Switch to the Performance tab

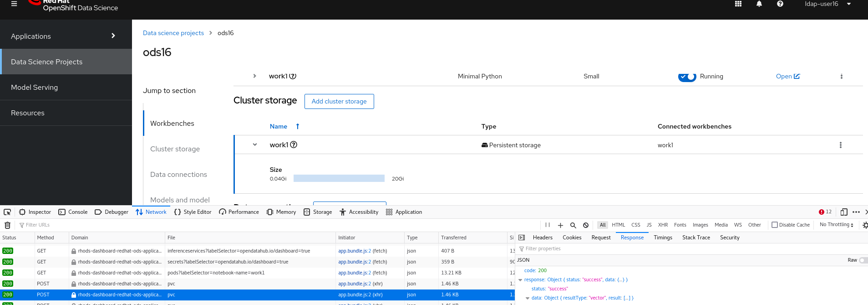(239, 212)
